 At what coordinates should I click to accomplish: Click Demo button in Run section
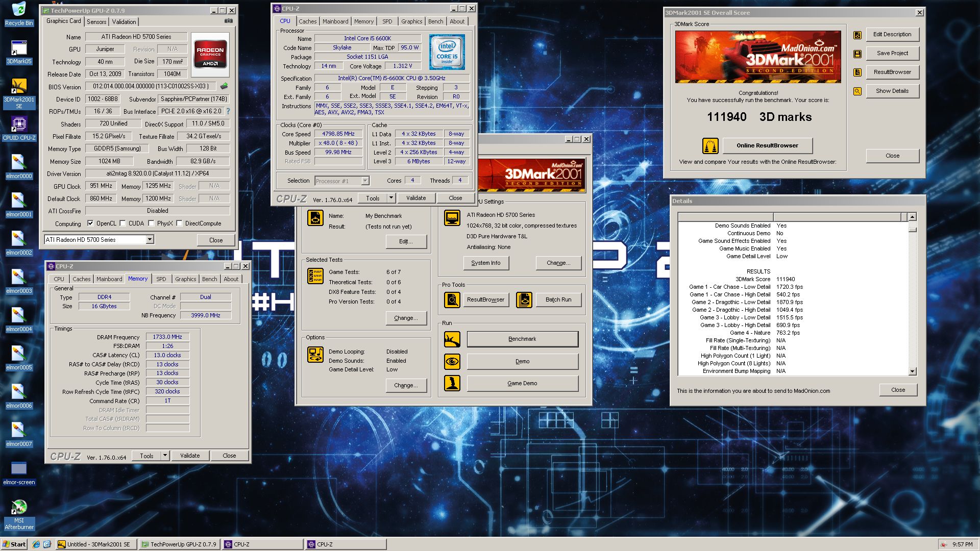(x=523, y=362)
